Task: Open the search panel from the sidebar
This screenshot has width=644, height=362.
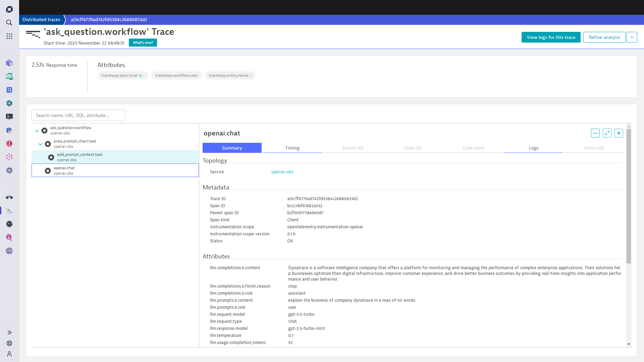Action: (x=9, y=22)
